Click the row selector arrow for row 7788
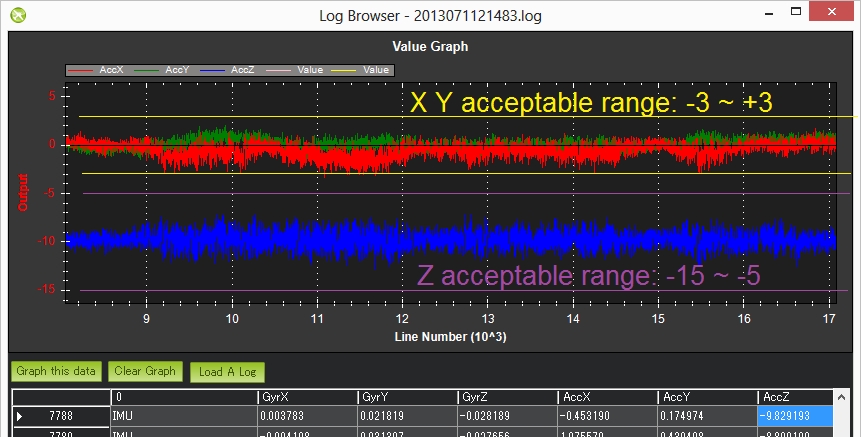Screen dimensions: 861x437 20,415
